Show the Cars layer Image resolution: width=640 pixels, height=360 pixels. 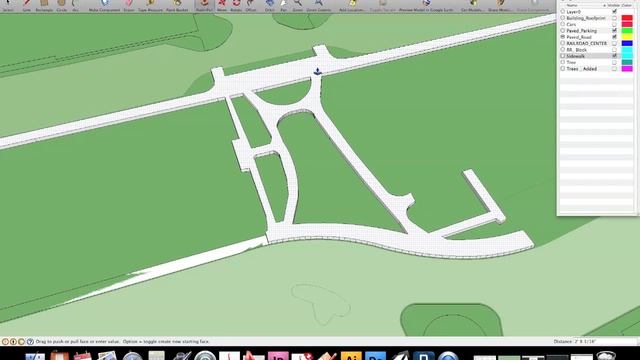coord(614,24)
